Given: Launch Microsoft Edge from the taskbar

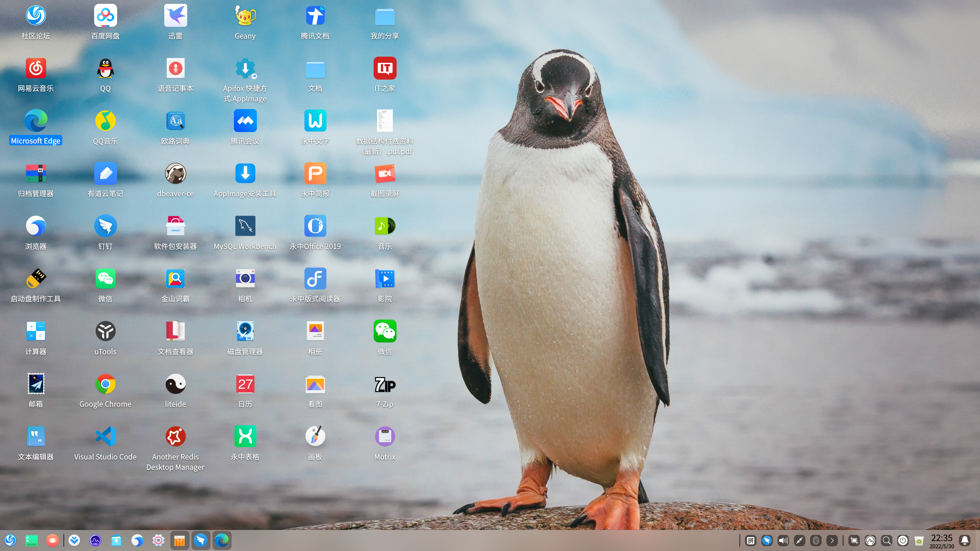Looking at the screenshot, I should point(222,540).
